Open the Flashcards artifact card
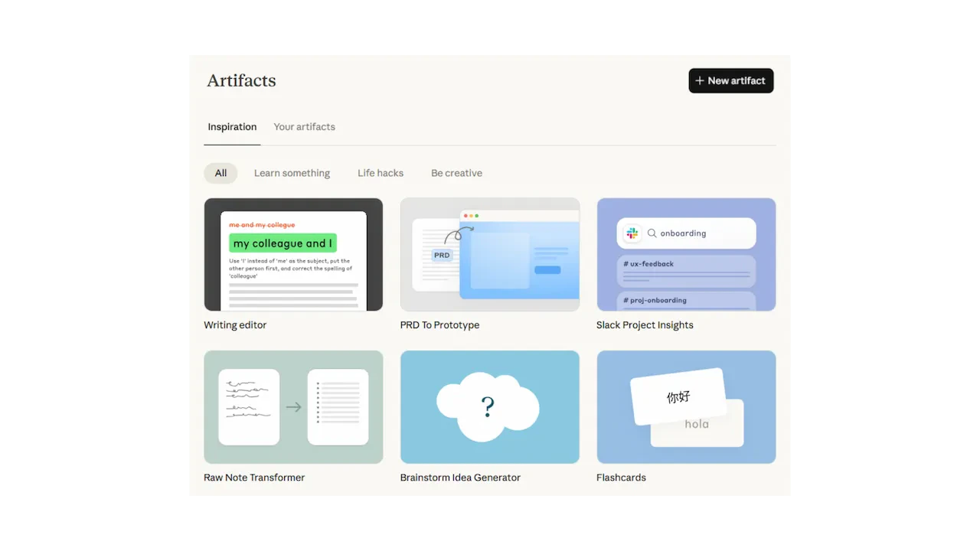The image size is (980, 551). tap(686, 406)
